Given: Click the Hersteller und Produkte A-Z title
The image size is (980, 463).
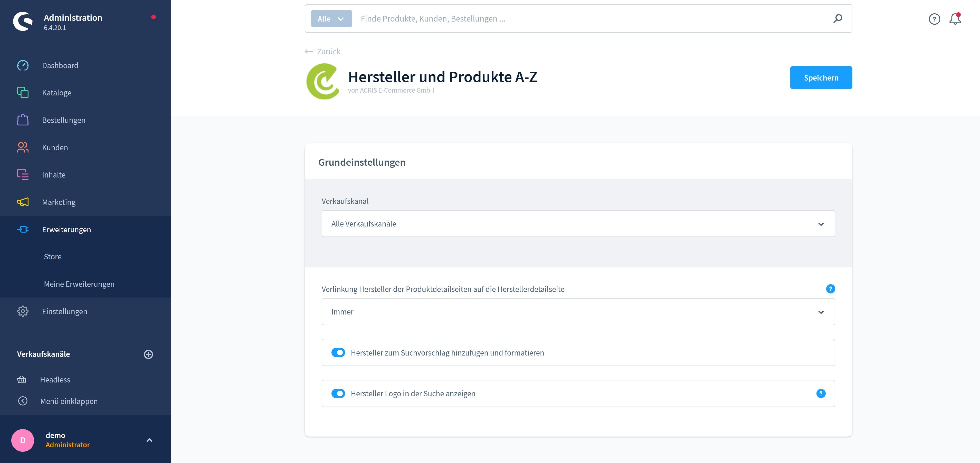Looking at the screenshot, I should (x=442, y=77).
